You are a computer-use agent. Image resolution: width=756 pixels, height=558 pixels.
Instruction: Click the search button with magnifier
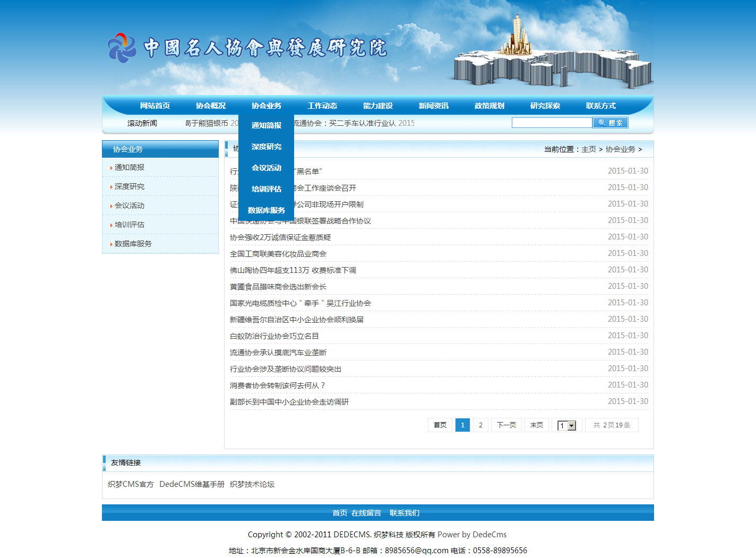(x=611, y=123)
